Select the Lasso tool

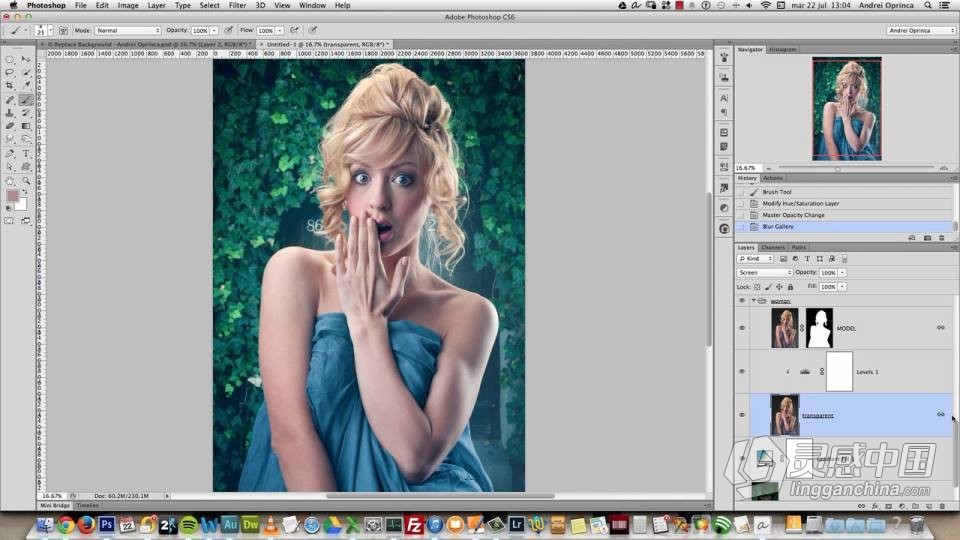click(10, 72)
